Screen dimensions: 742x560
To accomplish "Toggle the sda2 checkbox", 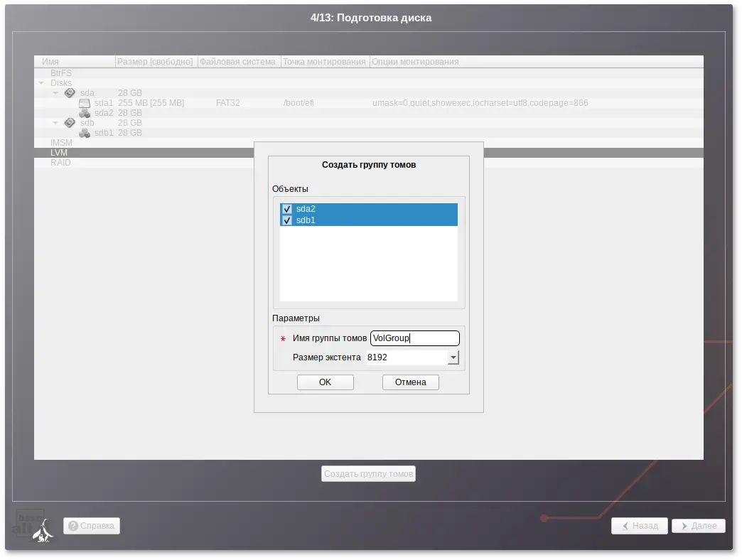I will 286,209.
